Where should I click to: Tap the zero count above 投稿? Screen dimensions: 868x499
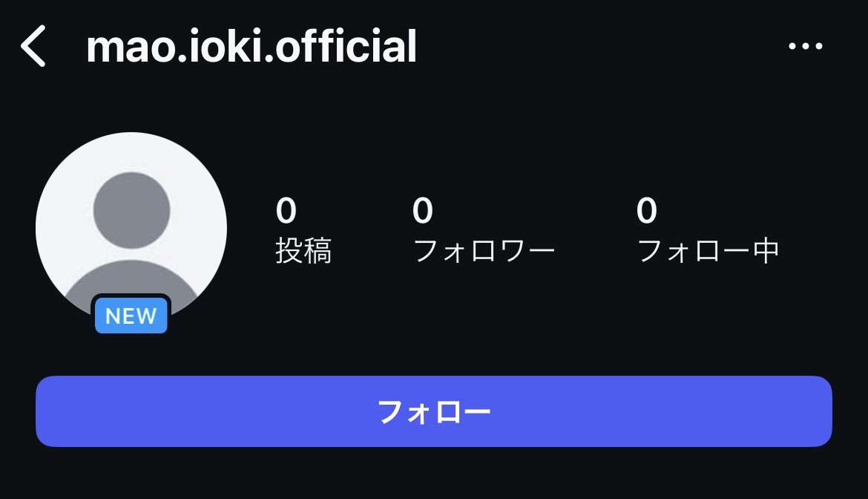[x=286, y=210]
